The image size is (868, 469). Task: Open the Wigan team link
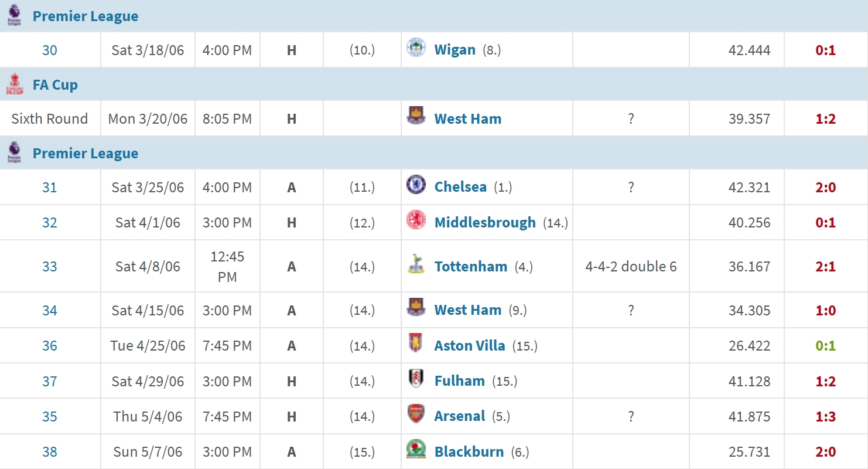pyautogui.click(x=454, y=50)
